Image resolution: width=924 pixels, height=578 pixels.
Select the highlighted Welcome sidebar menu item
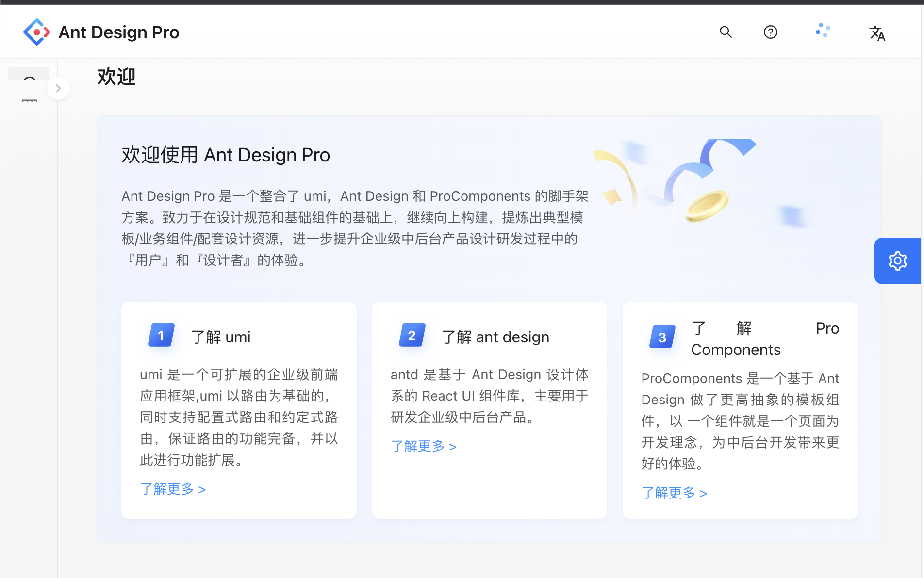click(x=29, y=74)
